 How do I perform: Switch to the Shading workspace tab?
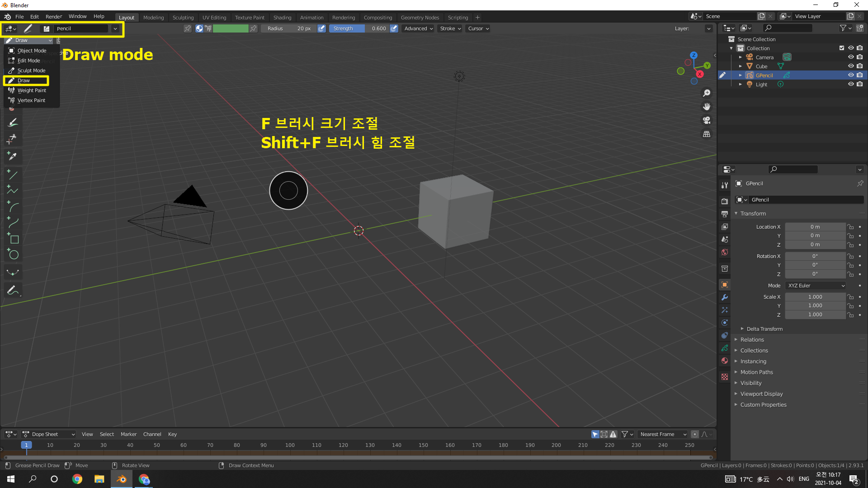pyautogui.click(x=282, y=18)
